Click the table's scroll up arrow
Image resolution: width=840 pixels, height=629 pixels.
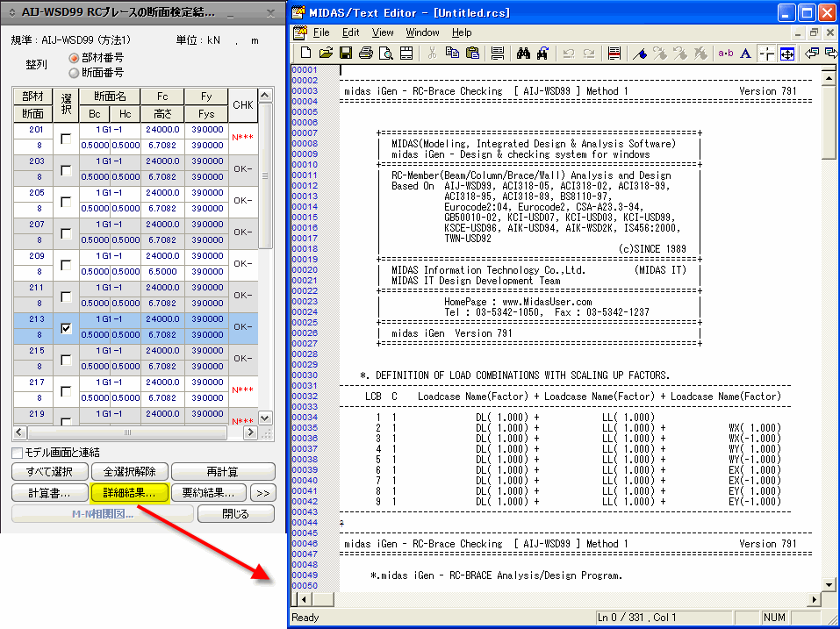[x=265, y=96]
